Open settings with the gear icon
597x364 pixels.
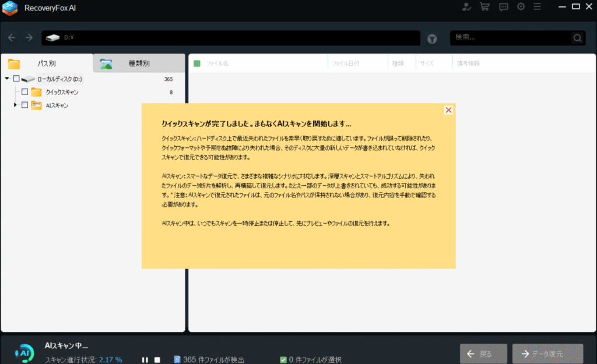coord(521,7)
